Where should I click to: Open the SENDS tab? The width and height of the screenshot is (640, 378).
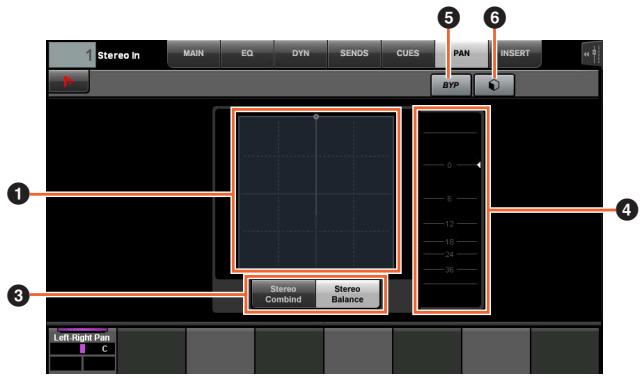click(354, 53)
